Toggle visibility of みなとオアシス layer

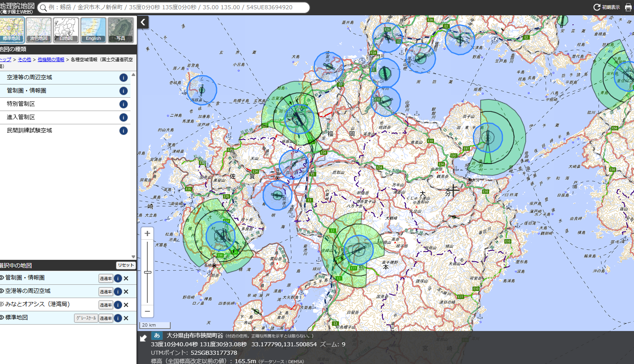point(2,304)
